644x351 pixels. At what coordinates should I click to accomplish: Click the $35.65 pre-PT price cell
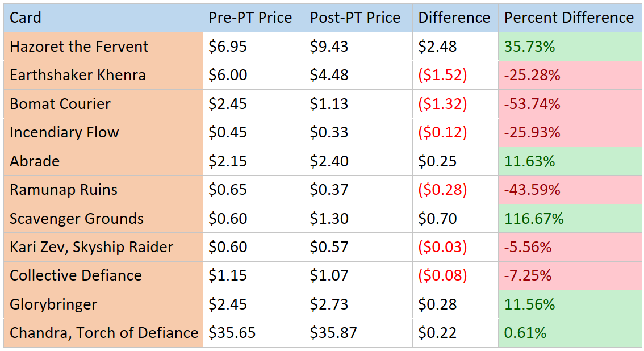253,333
